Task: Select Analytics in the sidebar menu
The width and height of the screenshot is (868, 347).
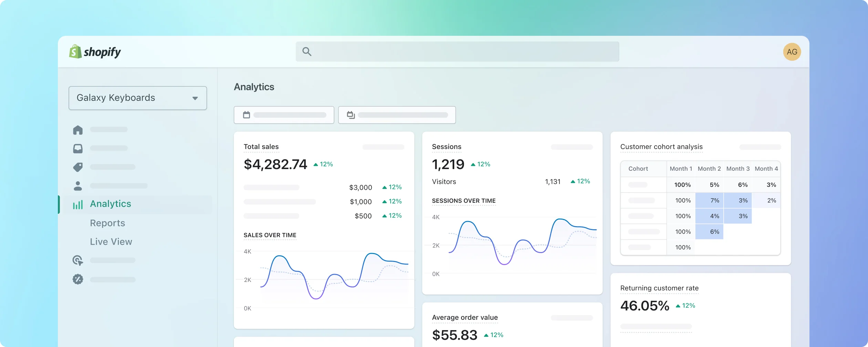Action: click(110, 203)
